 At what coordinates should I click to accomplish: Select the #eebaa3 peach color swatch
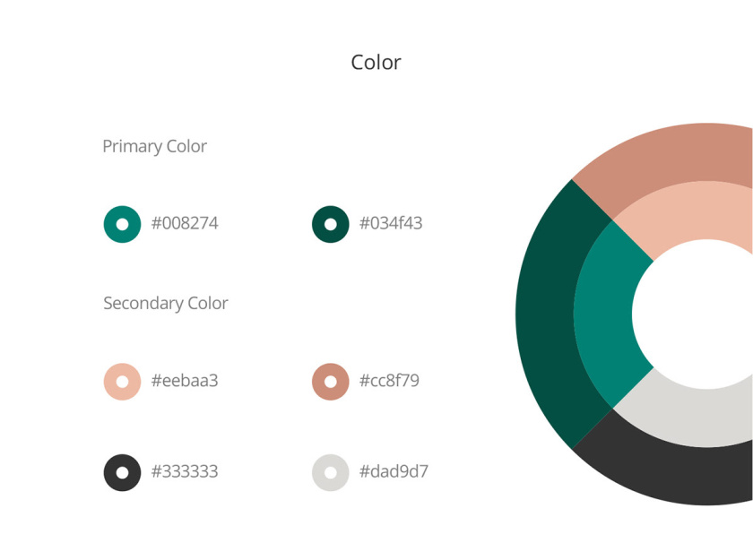pyautogui.click(x=122, y=382)
